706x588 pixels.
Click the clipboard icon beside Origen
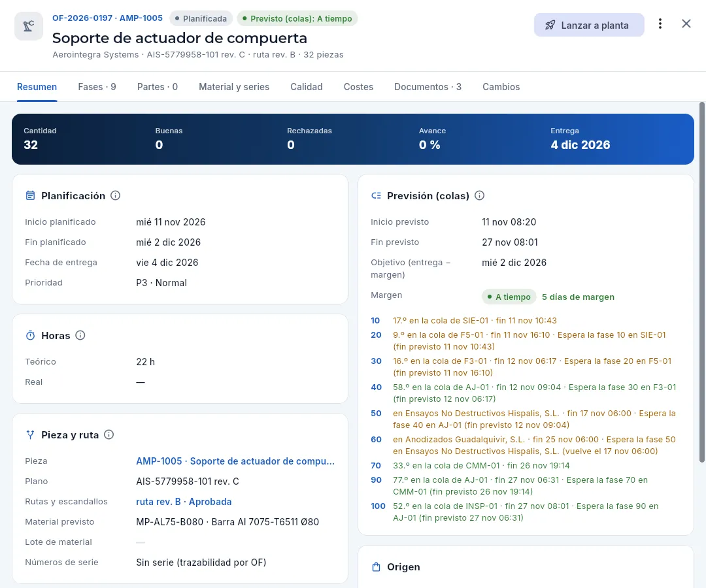point(376,567)
